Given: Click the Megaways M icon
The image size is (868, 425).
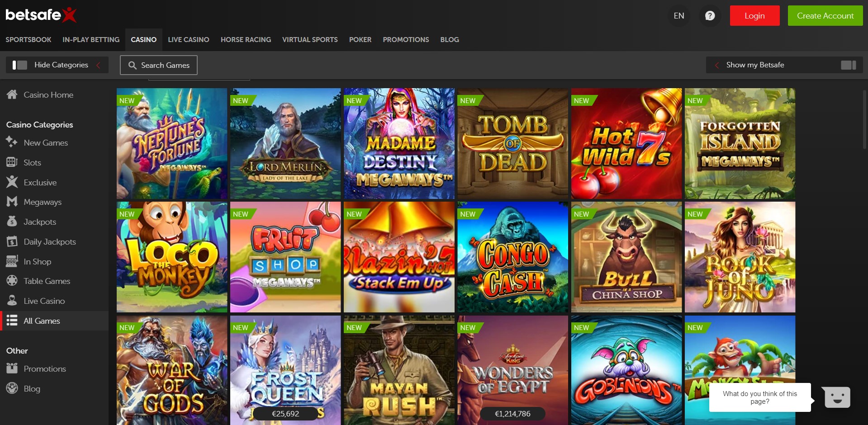Looking at the screenshot, I should pyautogui.click(x=12, y=202).
